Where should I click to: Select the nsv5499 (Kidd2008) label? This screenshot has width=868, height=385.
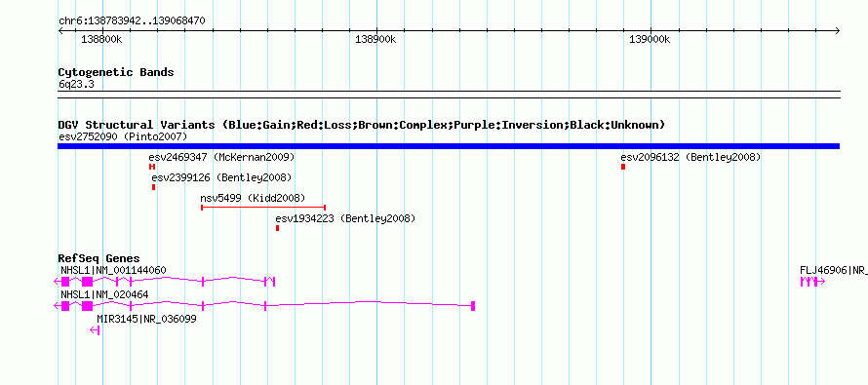click(253, 198)
